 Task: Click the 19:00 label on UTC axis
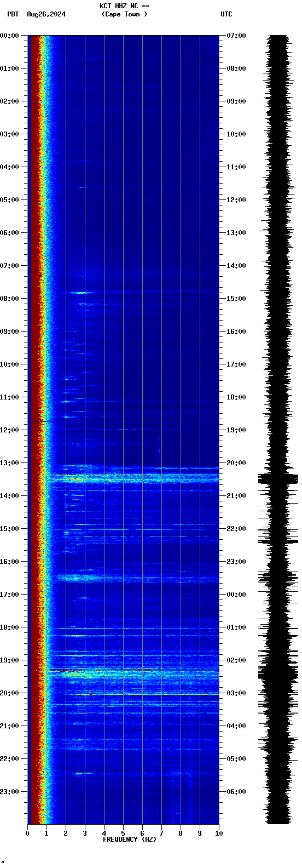tap(236, 430)
